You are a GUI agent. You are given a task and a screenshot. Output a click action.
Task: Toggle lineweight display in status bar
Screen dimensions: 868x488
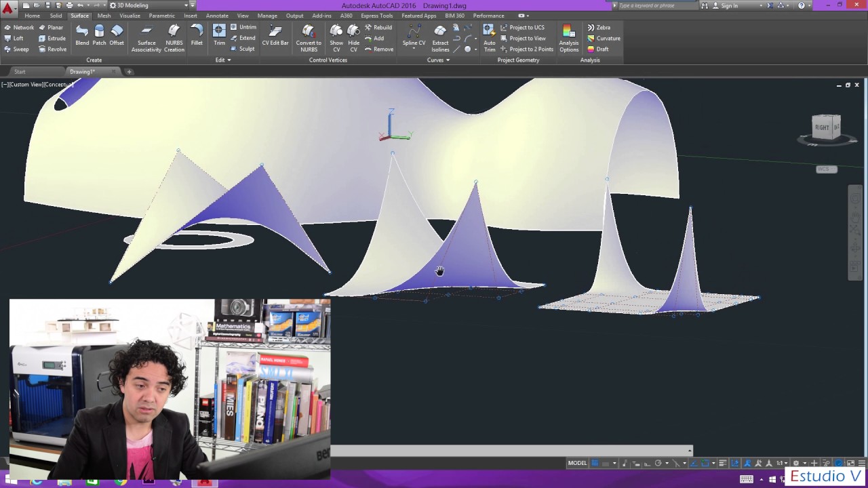pyautogui.click(x=723, y=464)
